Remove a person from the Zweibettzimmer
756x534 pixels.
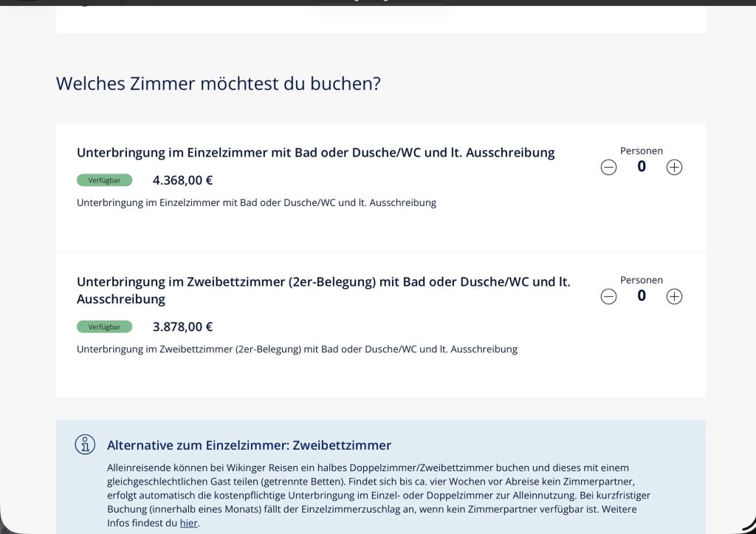(x=608, y=297)
